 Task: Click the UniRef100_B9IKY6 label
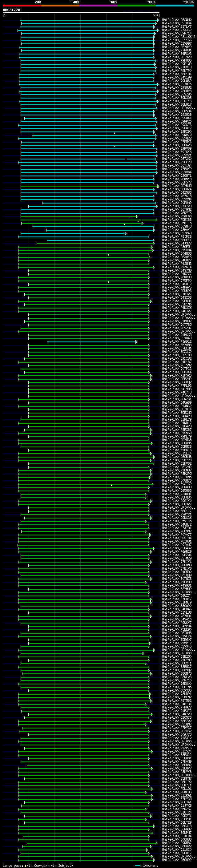(x=177, y=152)
